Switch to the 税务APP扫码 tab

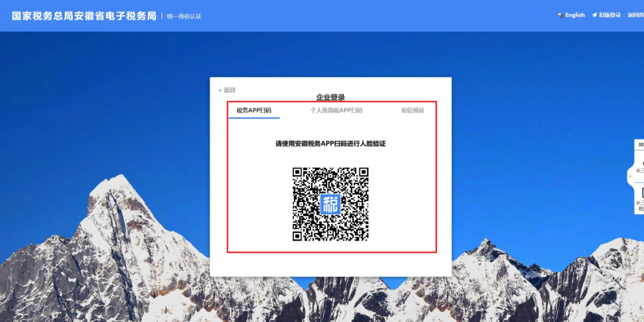click(254, 110)
